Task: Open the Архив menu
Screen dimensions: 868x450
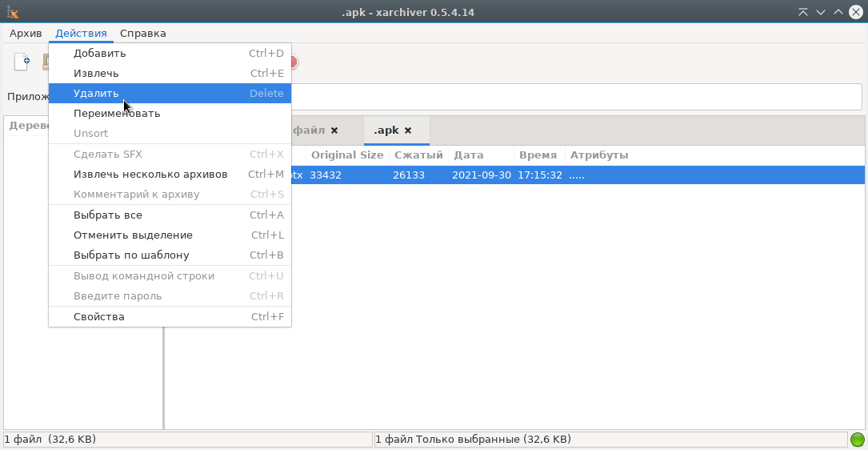Action: [x=26, y=34]
